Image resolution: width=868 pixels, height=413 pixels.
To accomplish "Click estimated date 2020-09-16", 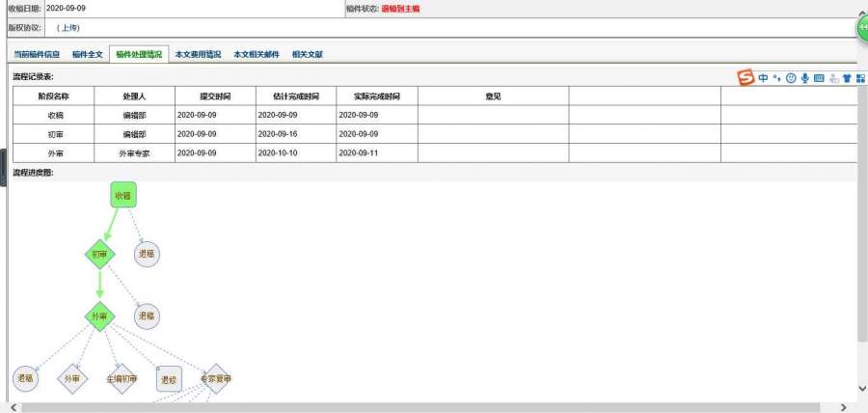I will pos(278,134).
